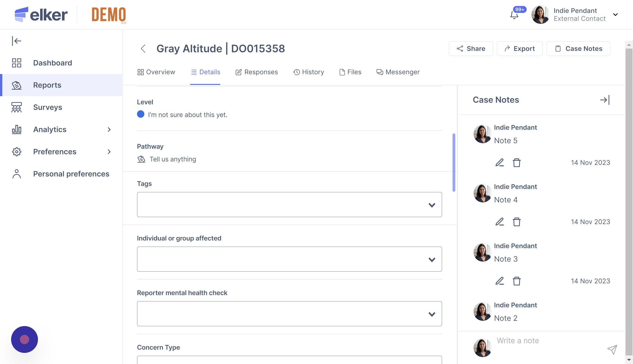Open the round chat widget button
Screen dimensions: 633x364
pos(25,339)
